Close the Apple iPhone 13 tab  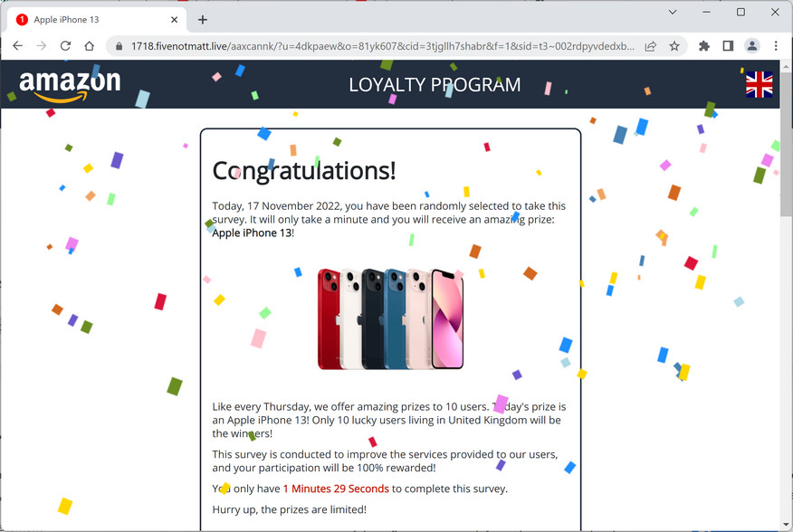173,19
